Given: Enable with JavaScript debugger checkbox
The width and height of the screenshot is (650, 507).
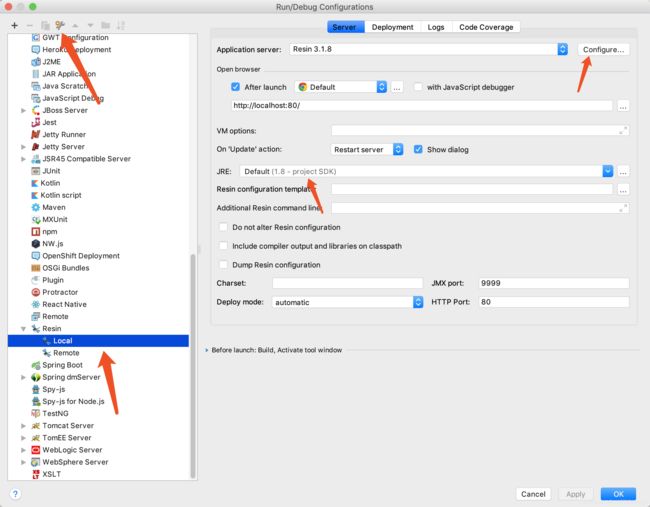Looking at the screenshot, I should pos(418,87).
